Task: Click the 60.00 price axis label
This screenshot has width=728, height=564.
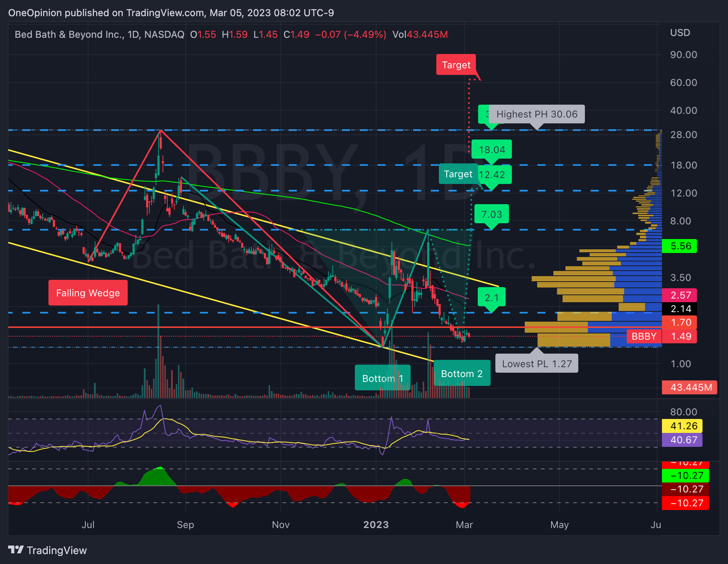Action: point(684,82)
